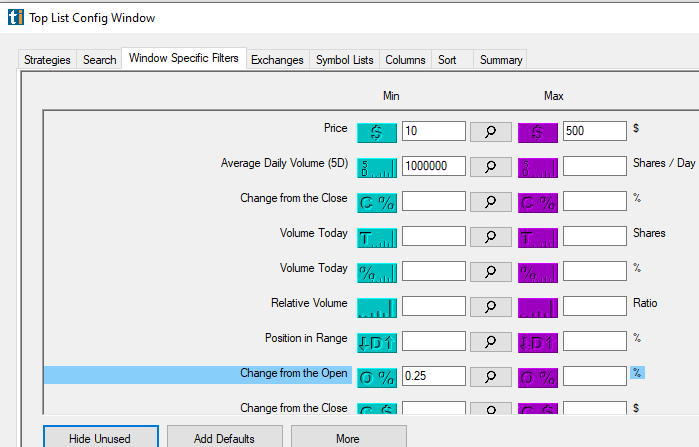Open magnifier for Change from Close %
Screen dimensions: 699x447
pos(491,202)
